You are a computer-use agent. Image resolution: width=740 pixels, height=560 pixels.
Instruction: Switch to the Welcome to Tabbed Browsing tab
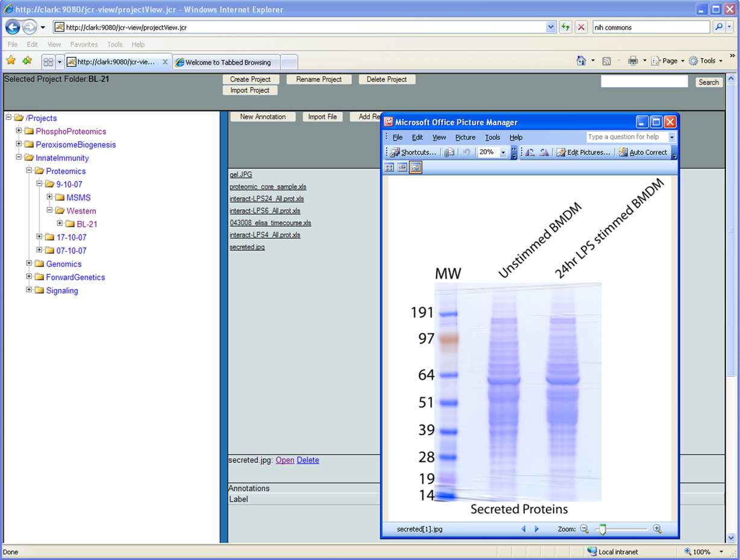227,62
